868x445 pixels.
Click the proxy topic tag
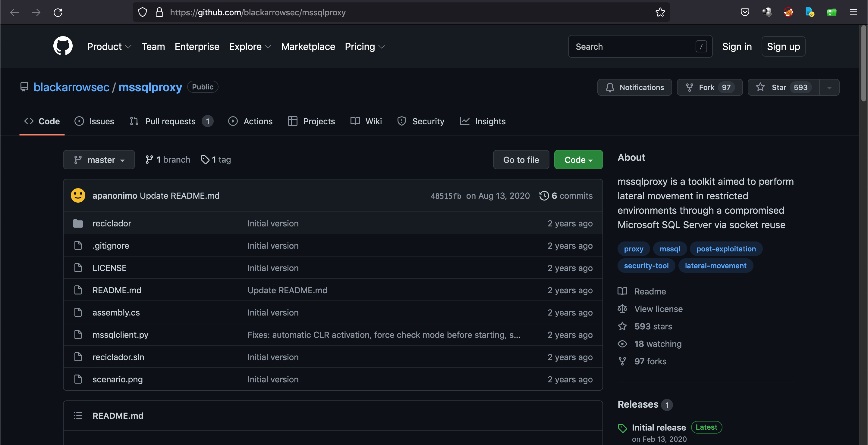point(634,249)
